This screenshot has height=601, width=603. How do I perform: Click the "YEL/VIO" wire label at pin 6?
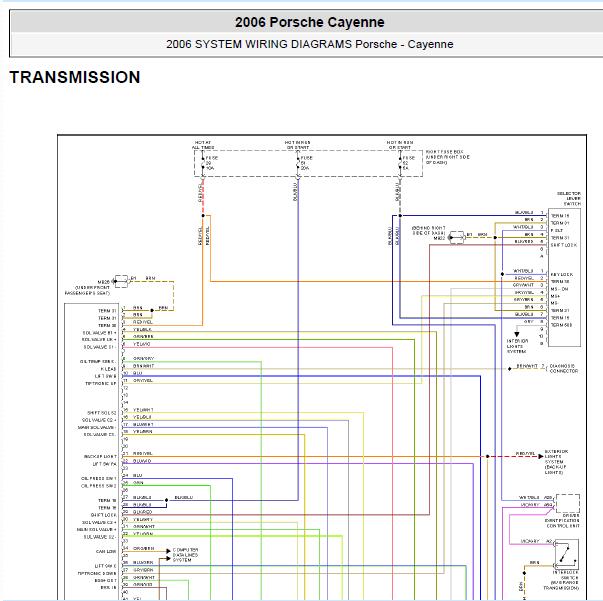142,344
